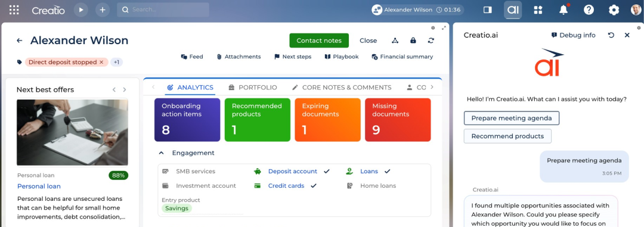Click Recommend products suggestion

click(x=507, y=136)
